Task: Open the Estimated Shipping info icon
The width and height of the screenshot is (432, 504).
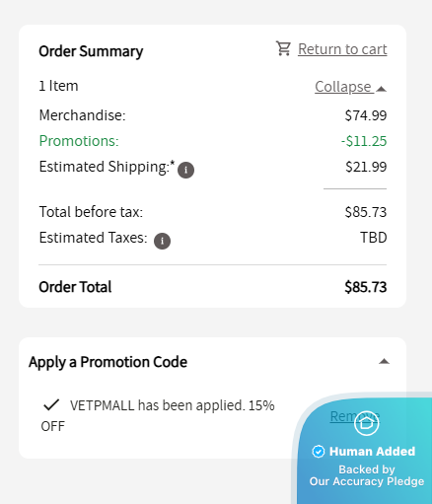Action: pyautogui.click(x=185, y=170)
